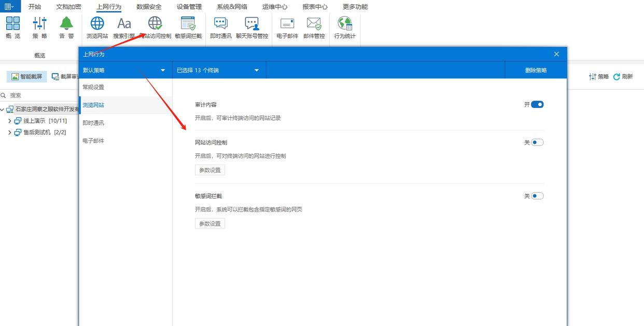The height and width of the screenshot is (326, 644).
Task: Select the 邮件管控 mail control icon
Action: pos(314,27)
